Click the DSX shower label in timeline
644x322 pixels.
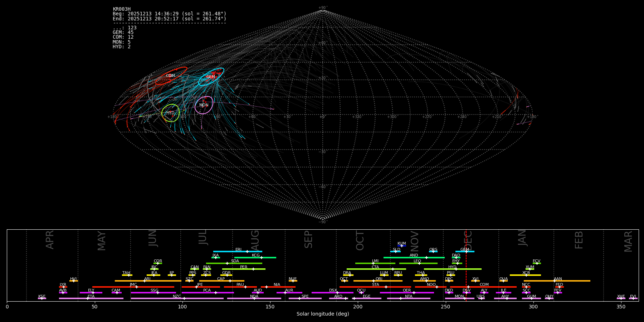pos(333,291)
